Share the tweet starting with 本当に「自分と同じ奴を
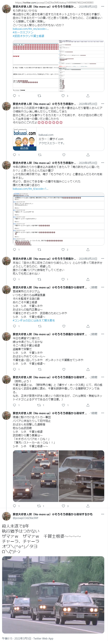The height and width of the screenshot is (644, 110). (x=88, y=279)
